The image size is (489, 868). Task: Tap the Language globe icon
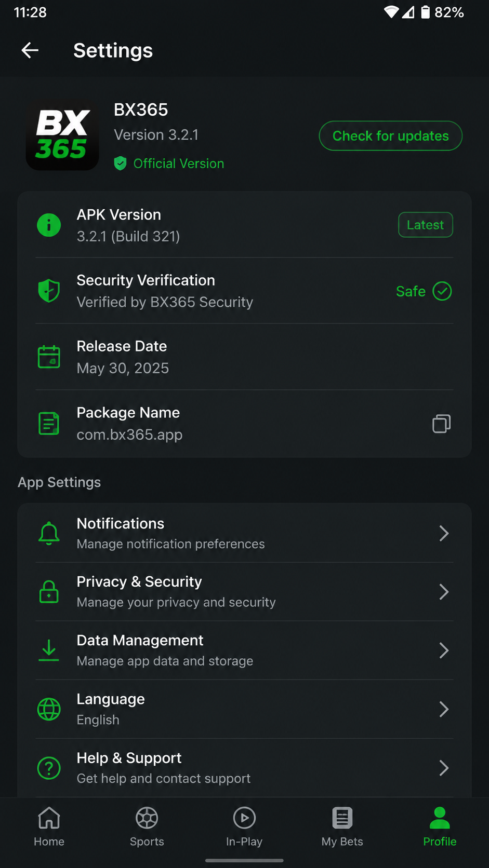click(49, 709)
